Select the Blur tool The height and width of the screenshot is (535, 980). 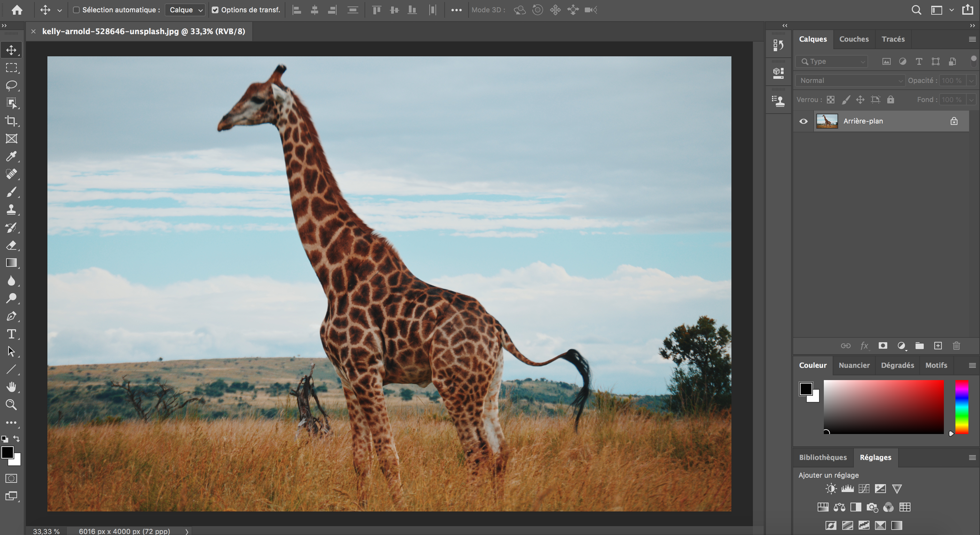pyautogui.click(x=11, y=281)
